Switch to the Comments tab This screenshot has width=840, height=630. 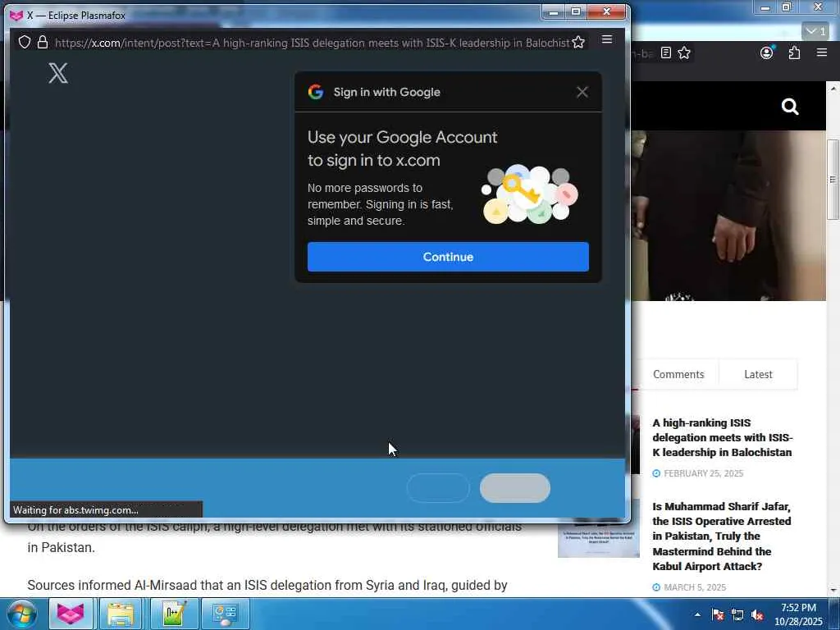tap(678, 374)
